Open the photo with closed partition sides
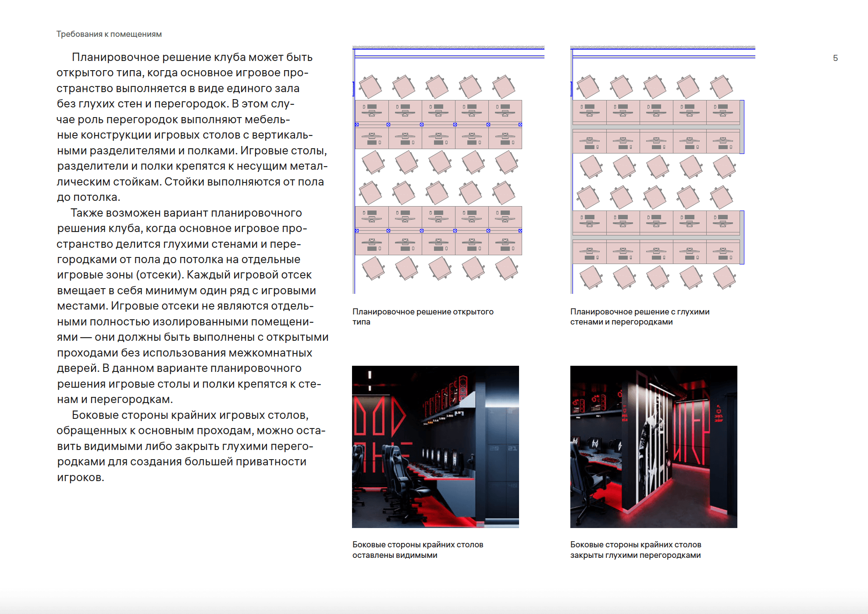The width and height of the screenshot is (868, 614). click(x=653, y=446)
